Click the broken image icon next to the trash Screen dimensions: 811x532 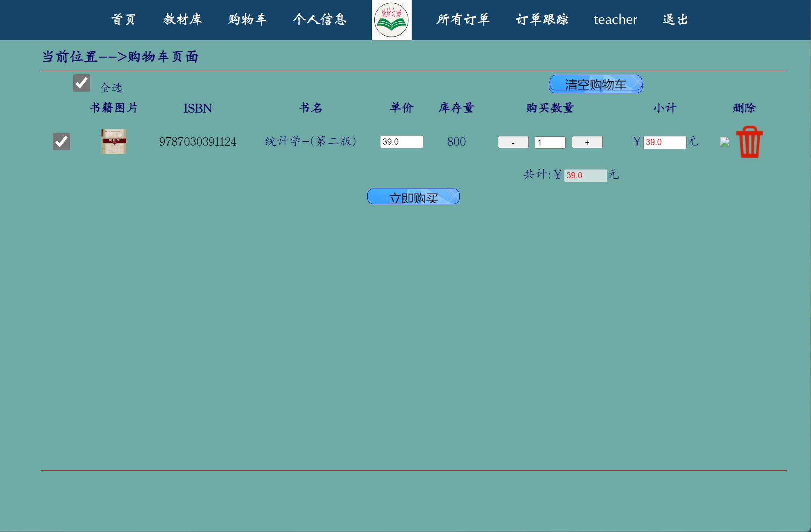[724, 142]
